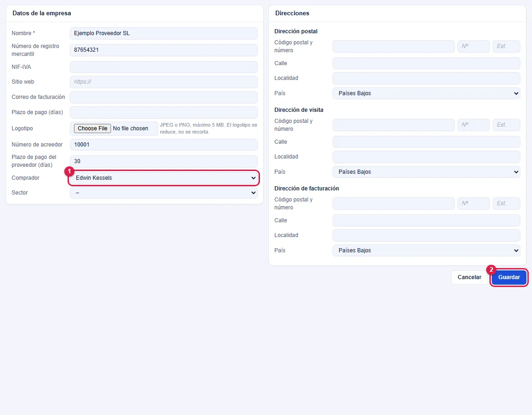Screen dimensions: 532x415
Task: Click the Nº field under Dirección de visita
Action: [x=473, y=125]
